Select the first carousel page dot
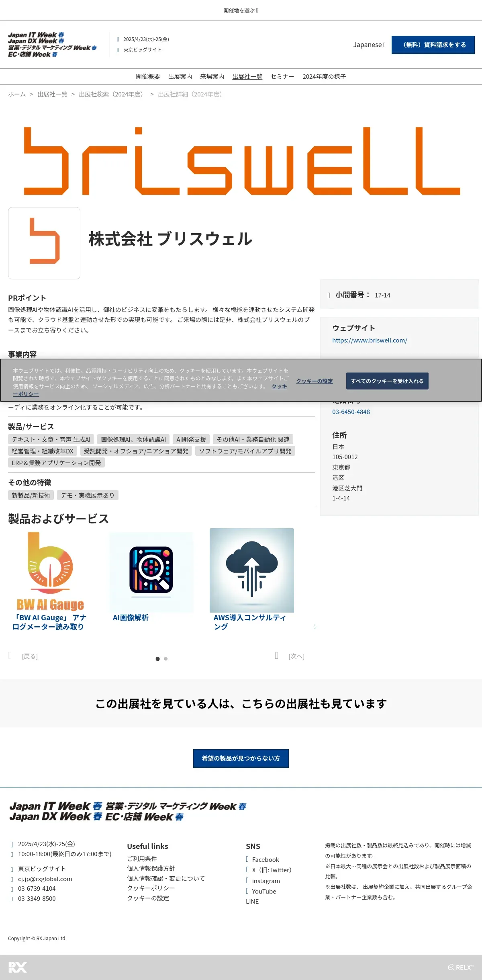482x980 pixels. 158,659
